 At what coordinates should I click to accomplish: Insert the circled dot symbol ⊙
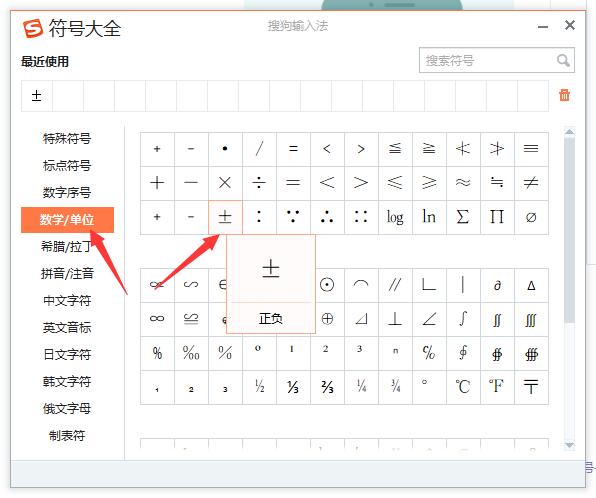pyautogui.click(x=327, y=285)
